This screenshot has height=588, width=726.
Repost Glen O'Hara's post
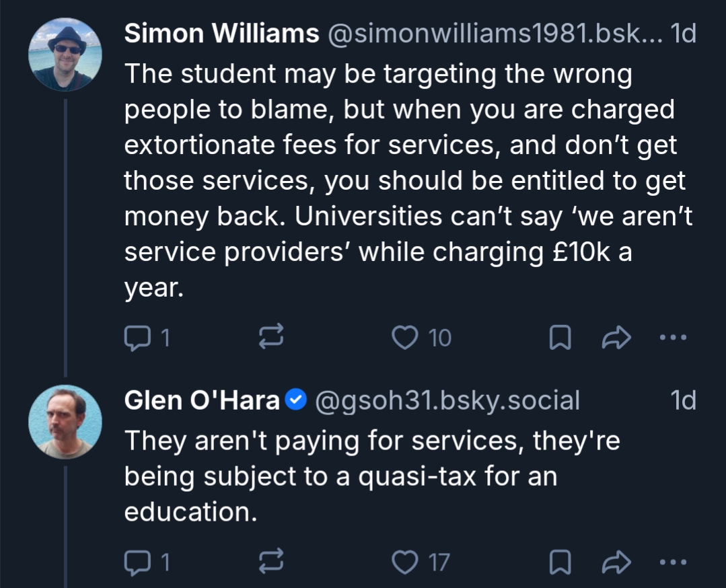[273, 561]
